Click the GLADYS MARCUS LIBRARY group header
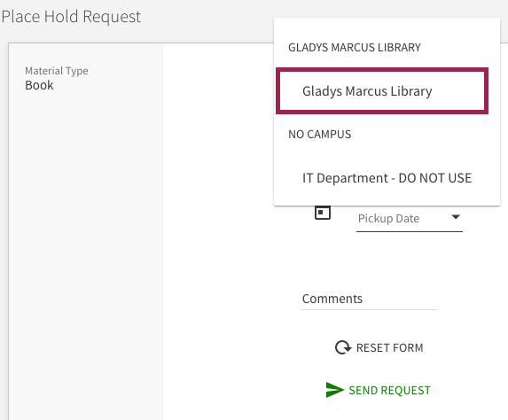Screen dimensions: 508x420 click(x=355, y=48)
